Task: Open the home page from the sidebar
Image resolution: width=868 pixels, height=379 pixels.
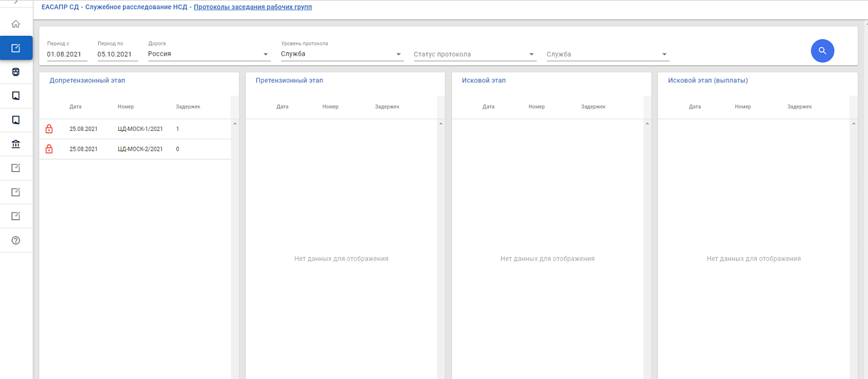Action: click(16, 24)
